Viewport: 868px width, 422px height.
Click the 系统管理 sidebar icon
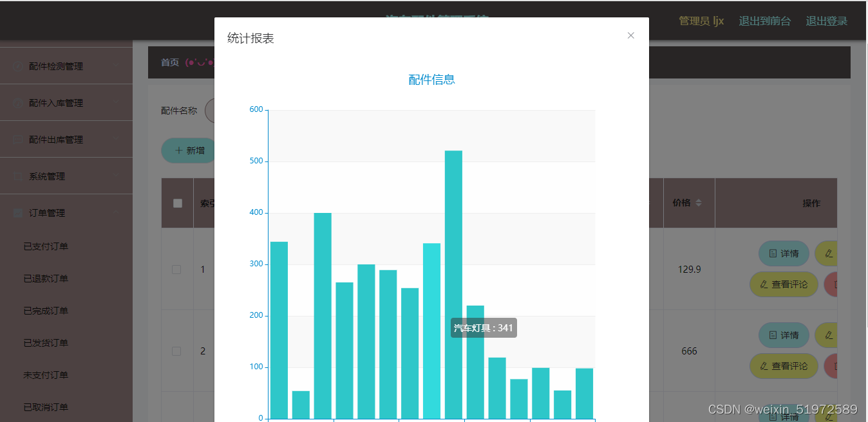click(x=18, y=176)
